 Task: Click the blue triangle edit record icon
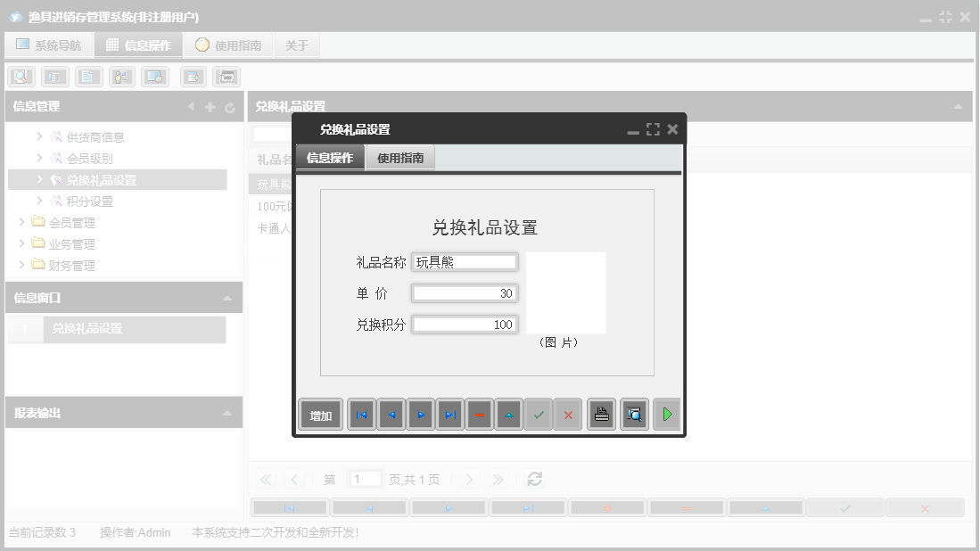508,414
